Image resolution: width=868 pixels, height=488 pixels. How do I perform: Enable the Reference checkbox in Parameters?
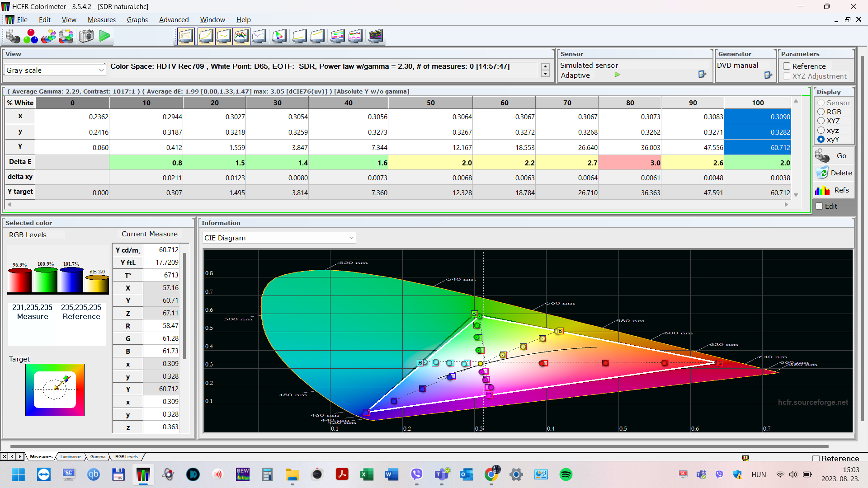pos(787,66)
